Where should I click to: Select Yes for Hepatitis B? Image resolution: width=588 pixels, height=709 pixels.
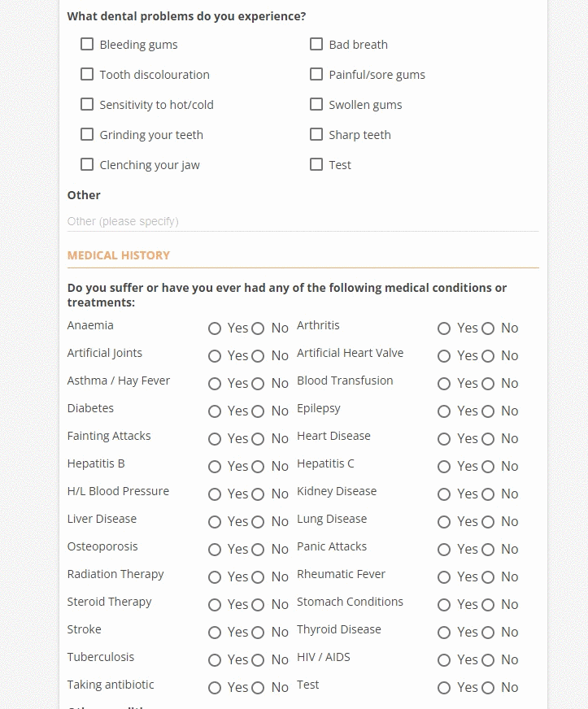[215, 467]
